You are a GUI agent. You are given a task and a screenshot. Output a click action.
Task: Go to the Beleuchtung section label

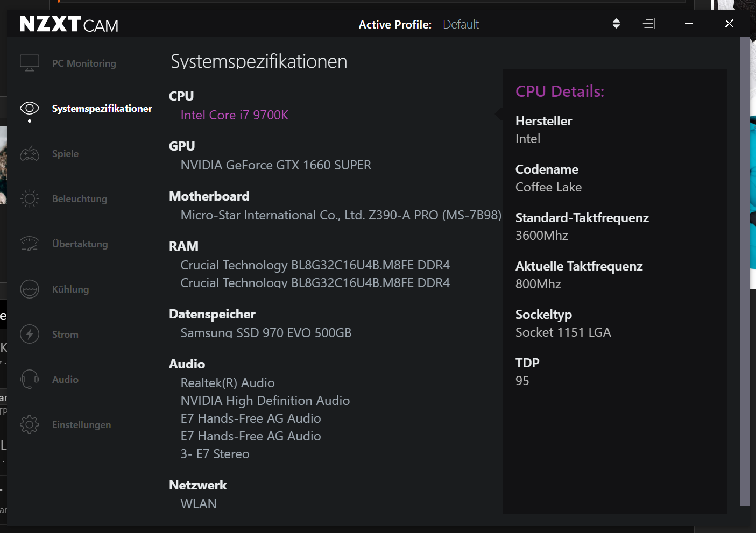coord(80,199)
